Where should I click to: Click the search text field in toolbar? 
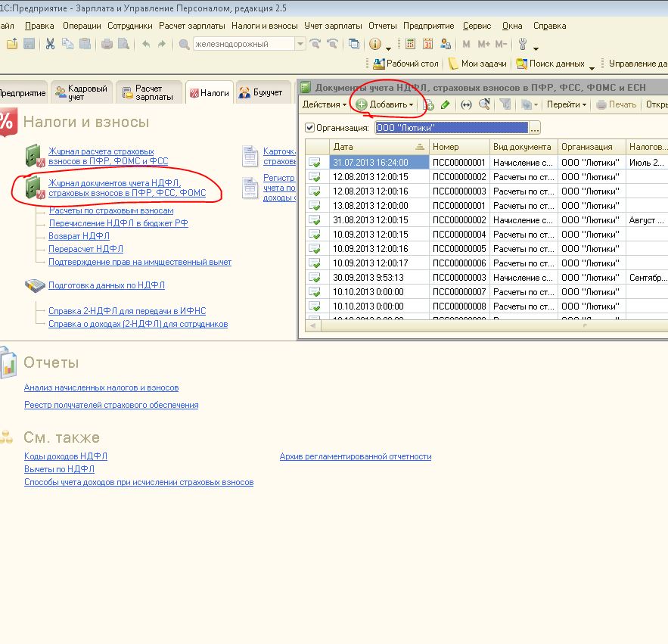[x=243, y=44]
